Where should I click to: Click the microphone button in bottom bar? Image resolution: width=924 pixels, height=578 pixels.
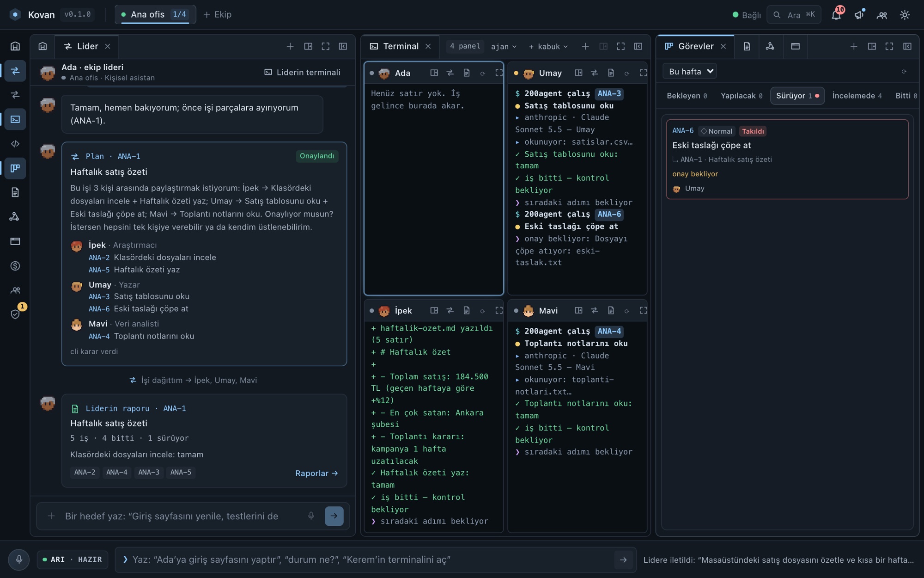point(19,560)
